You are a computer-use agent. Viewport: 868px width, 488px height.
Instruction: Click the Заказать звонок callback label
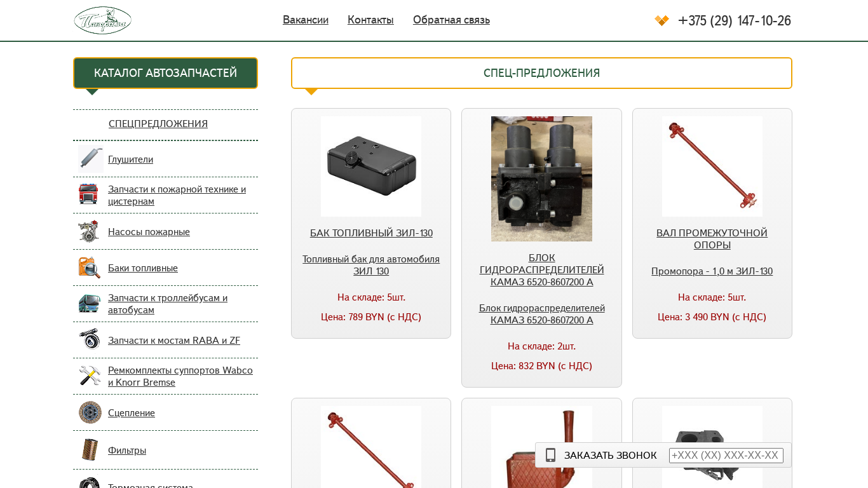(x=611, y=455)
